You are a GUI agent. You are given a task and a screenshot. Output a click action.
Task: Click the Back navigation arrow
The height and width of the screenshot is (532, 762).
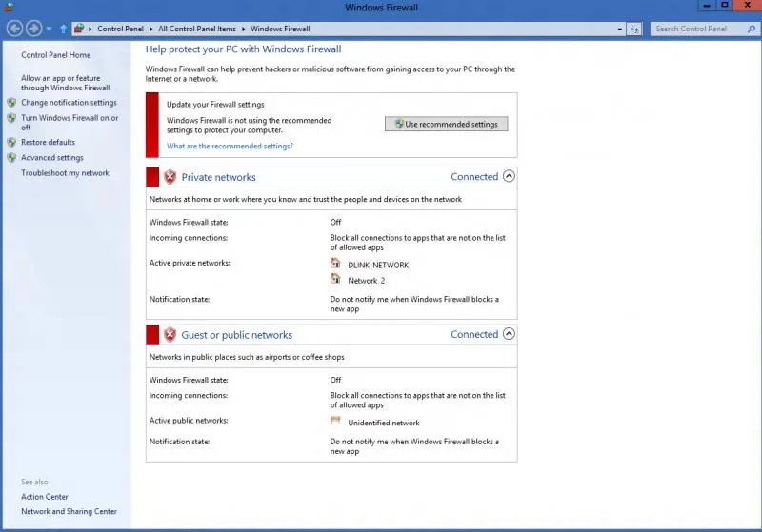[x=14, y=29]
